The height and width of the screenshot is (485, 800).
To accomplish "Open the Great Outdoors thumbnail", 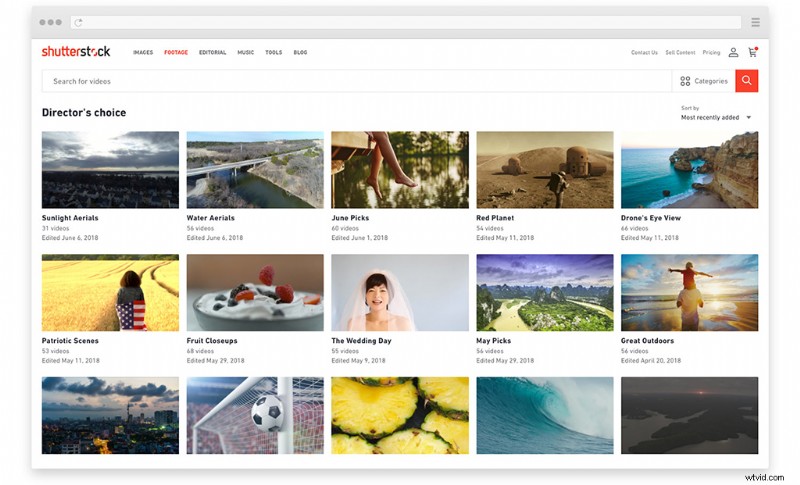I will [689, 293].
